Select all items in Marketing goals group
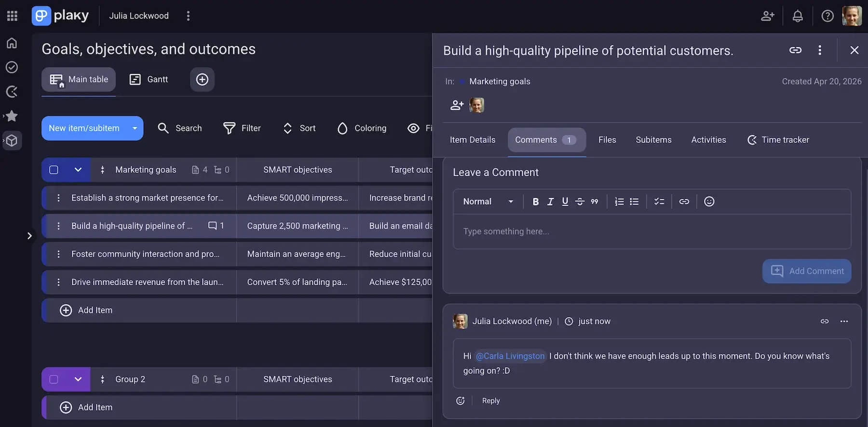 [54, 170]
